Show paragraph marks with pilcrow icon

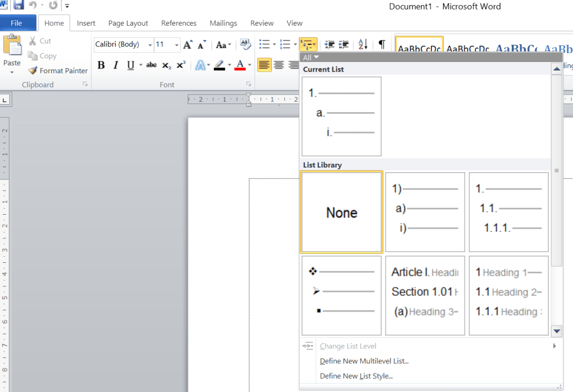(x=382, y=45)
